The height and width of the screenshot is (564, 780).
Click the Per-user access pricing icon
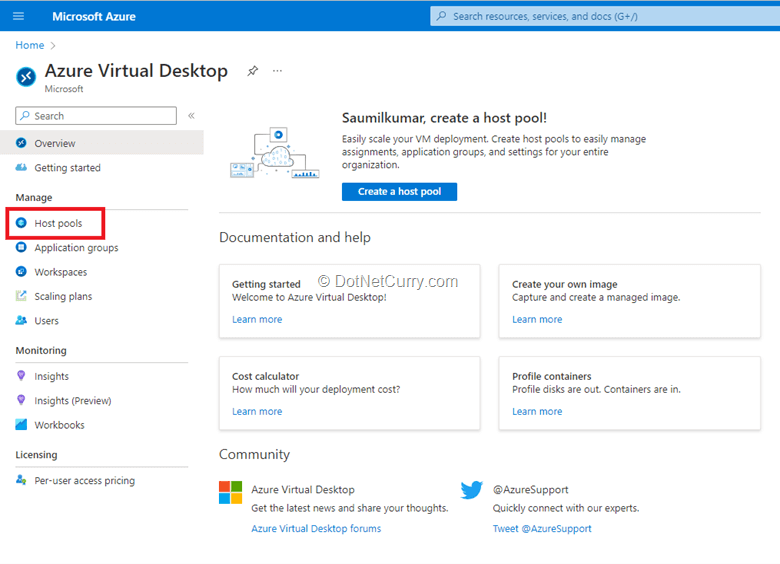[21, 480]
